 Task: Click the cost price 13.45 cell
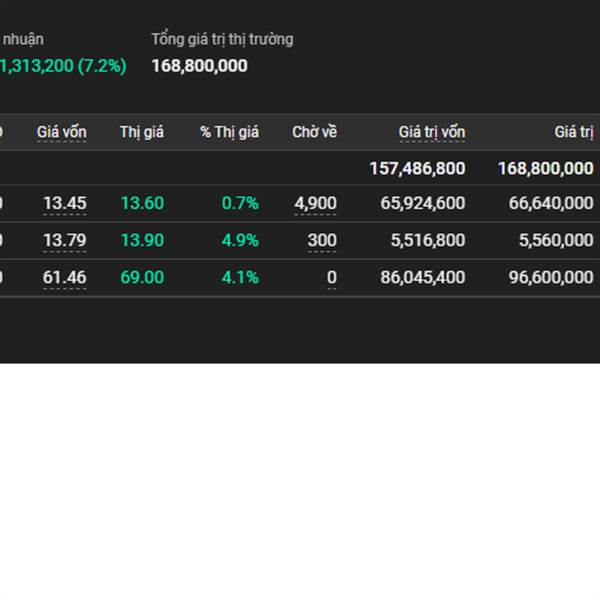[64, 203]
